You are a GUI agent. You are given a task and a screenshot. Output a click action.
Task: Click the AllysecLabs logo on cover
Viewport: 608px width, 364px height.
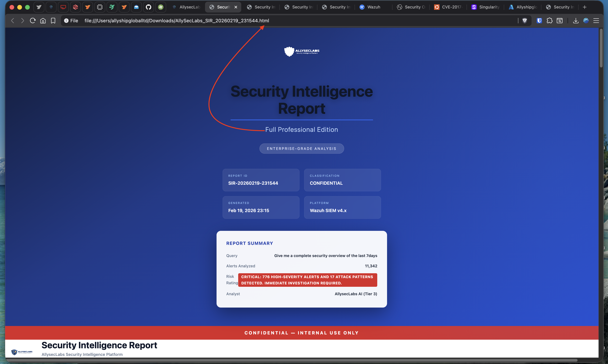pyautogui.click(x=301, y=52)
